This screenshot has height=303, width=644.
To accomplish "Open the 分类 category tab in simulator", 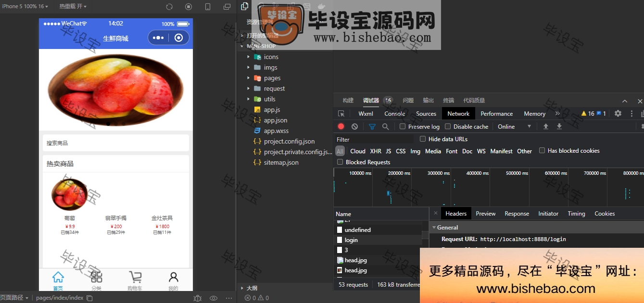I will tap(97, 281).
